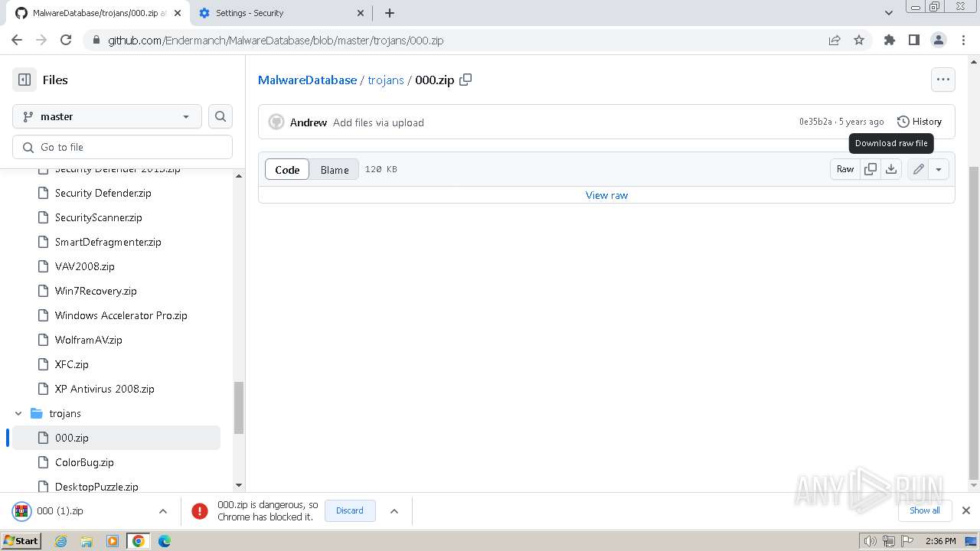
Task: Click the page vertical scrollbar
Action: tap(974, 321)
